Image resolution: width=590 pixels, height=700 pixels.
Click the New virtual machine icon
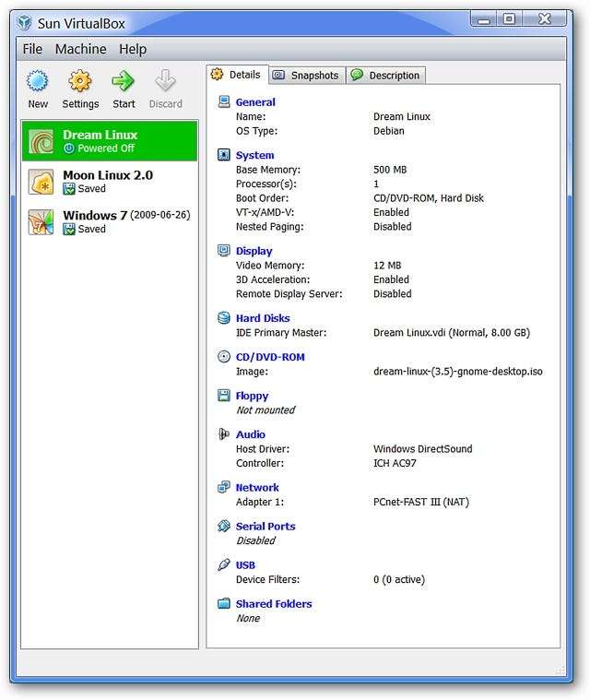point(38,82)
